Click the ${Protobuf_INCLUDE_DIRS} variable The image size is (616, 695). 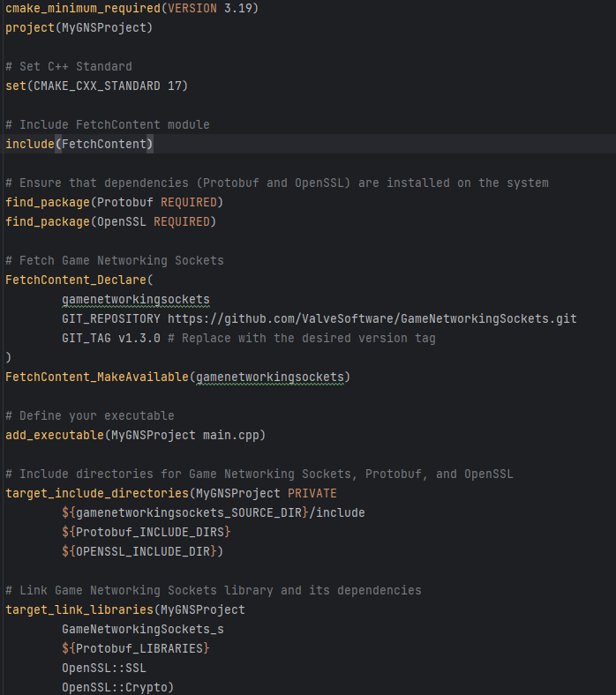(x=146, y=532)
